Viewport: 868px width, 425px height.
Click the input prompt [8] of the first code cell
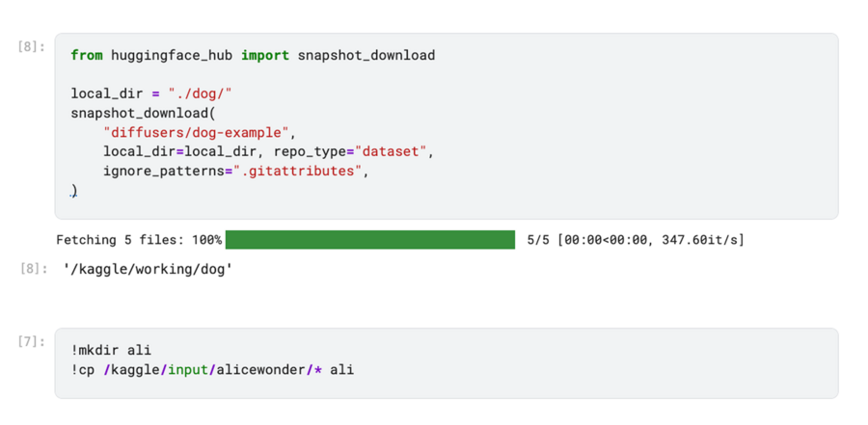point(32,46)
